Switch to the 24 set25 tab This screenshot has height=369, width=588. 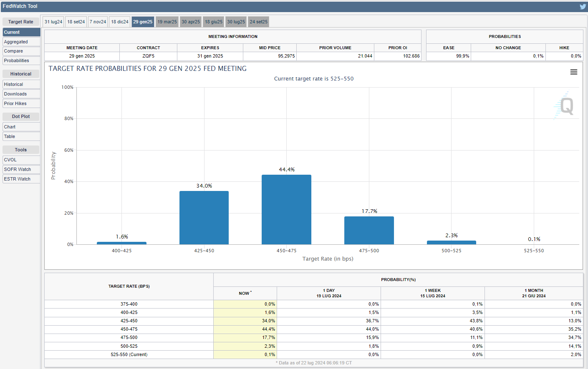pos(258,22)
